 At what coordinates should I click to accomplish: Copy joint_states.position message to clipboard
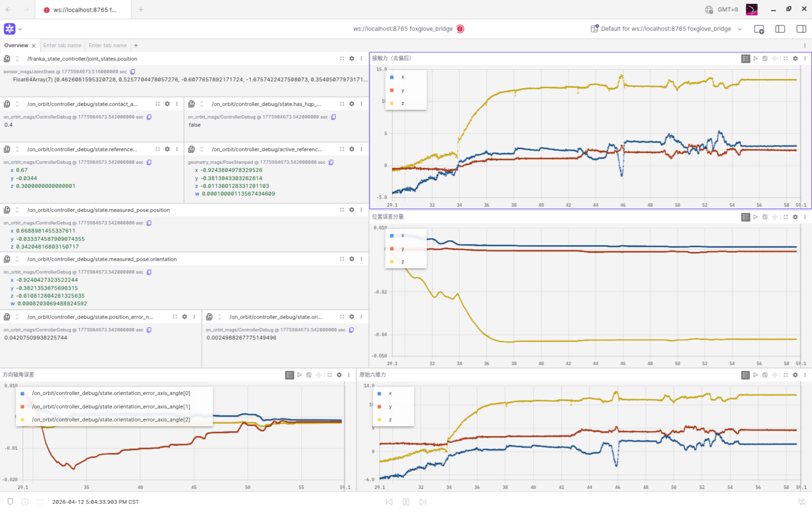(133, 72)
